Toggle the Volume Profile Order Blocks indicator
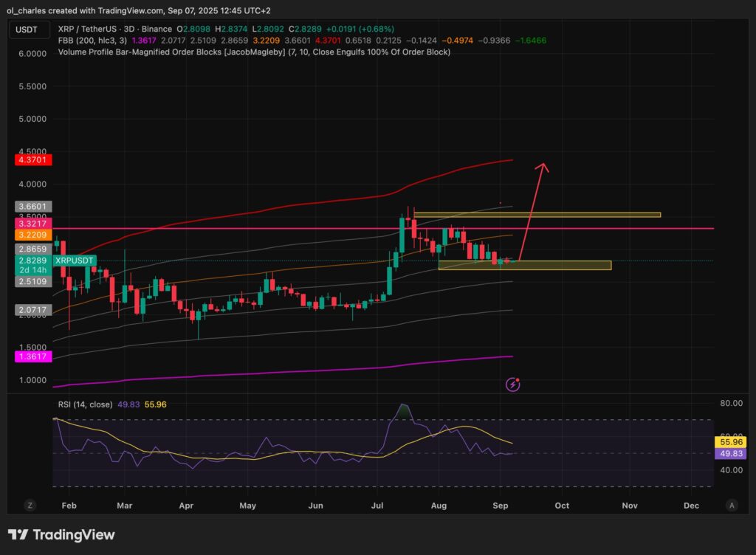Screen dimensions: 756x555 pos(148,52)
